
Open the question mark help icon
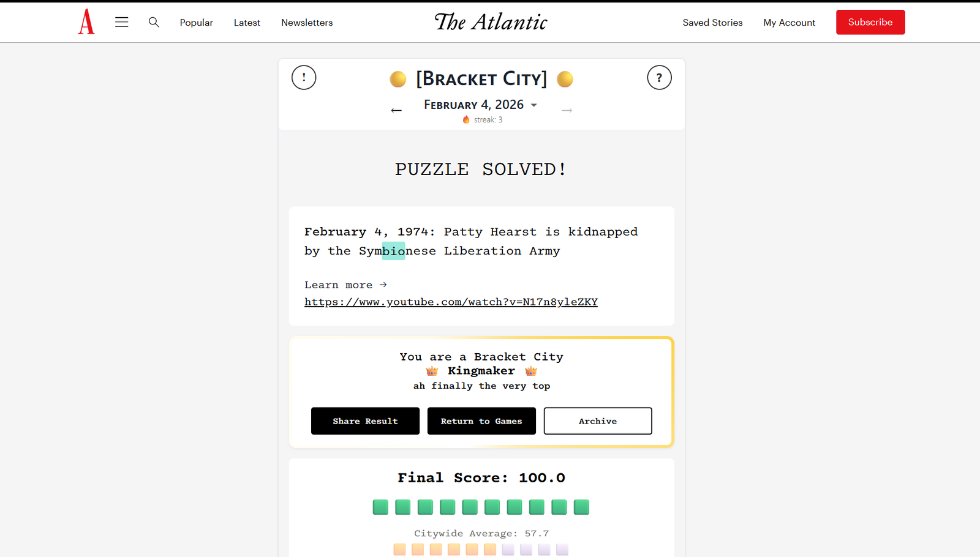pyautogui.click(x=659, y=78)
